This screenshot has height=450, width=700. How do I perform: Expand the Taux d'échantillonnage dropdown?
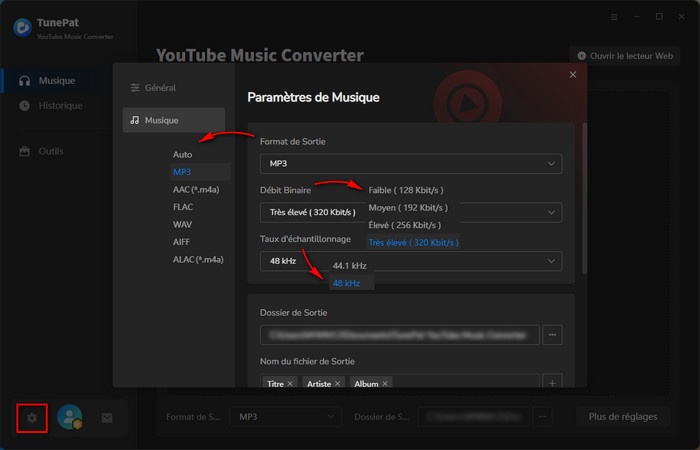click(x=411, y=261)
